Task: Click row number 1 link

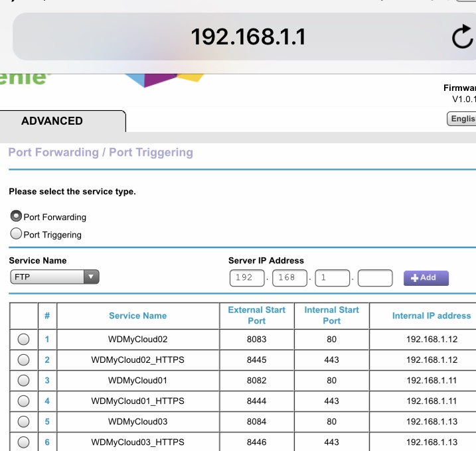Action: point(47,339)
